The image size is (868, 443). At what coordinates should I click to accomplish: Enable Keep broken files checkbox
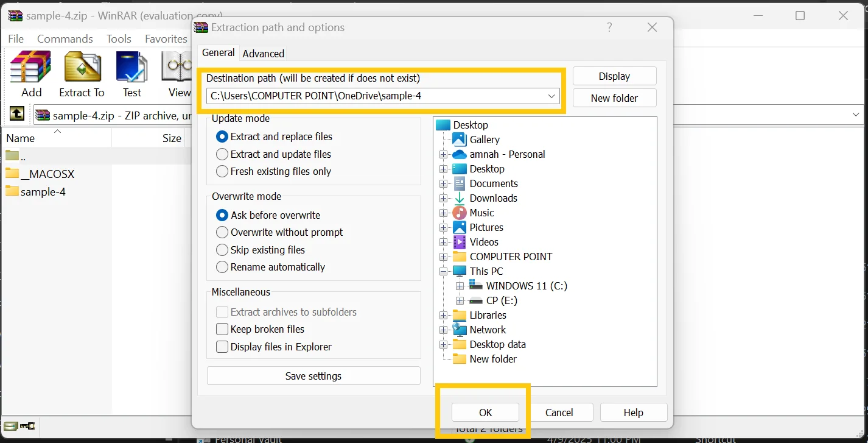(222, 329)
